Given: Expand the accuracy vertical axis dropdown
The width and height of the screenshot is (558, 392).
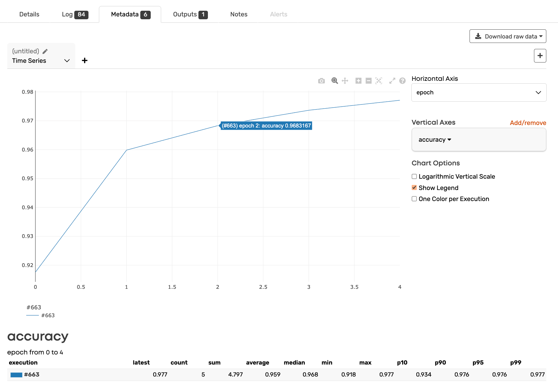Looking at the screenshot, I should click(435, 140).
